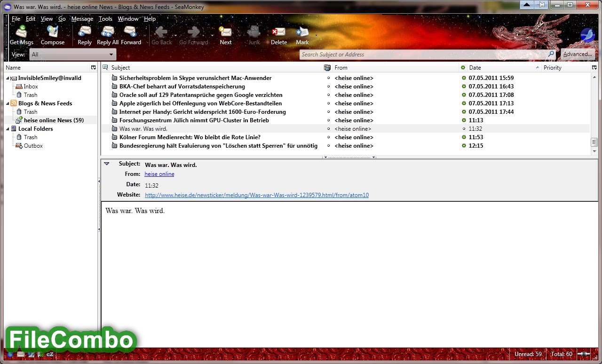Click green status column header before Date
This screenshot has height=364, width=602.
[463, 67]
